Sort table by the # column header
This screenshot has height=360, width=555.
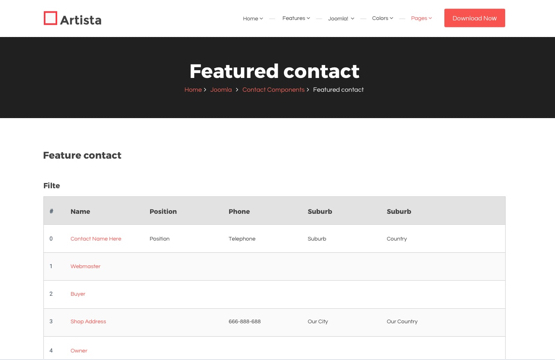click(51, 211)
